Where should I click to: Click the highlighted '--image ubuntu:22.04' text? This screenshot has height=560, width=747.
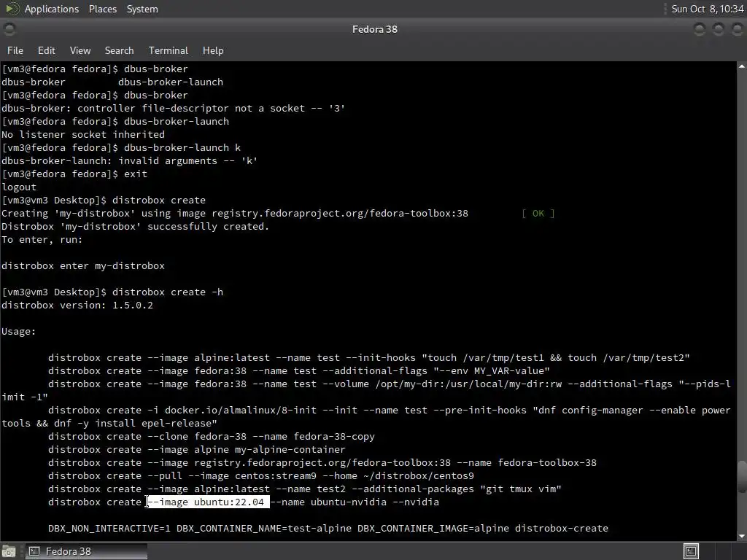pyautogui.click(x=208, y=502)
